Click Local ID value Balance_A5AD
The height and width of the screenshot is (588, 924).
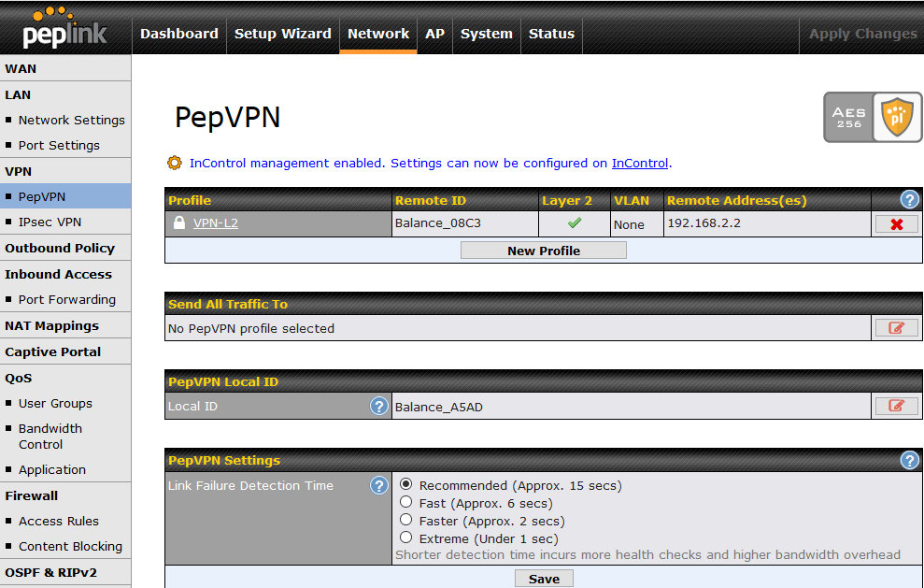439,407
